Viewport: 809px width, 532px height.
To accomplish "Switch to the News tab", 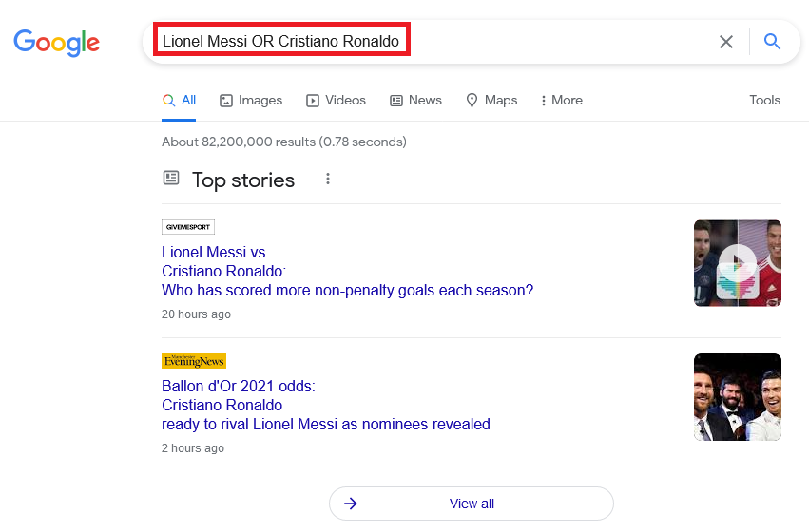I will (x=415, y=100).
